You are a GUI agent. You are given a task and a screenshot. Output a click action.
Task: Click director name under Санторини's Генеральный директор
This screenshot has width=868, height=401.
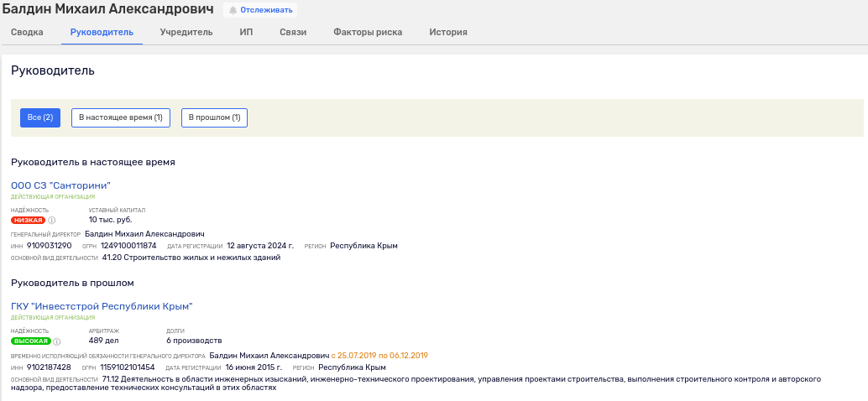coord(145,234)
